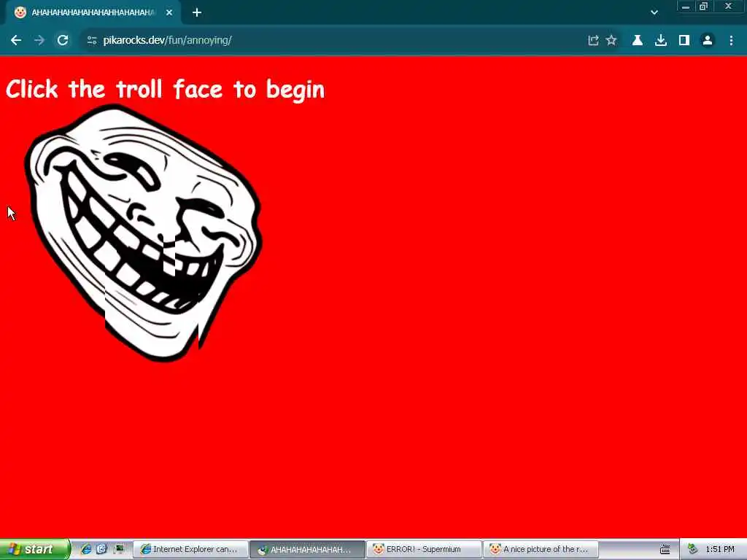
Task: Reload the current page
Action: pos(63,41)
